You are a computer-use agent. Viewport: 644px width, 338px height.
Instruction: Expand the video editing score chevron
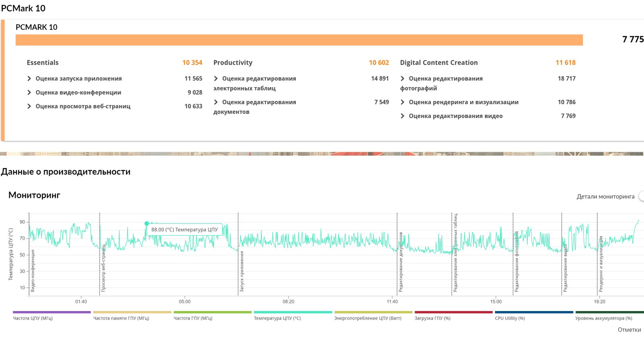click(x=402, y=116)
